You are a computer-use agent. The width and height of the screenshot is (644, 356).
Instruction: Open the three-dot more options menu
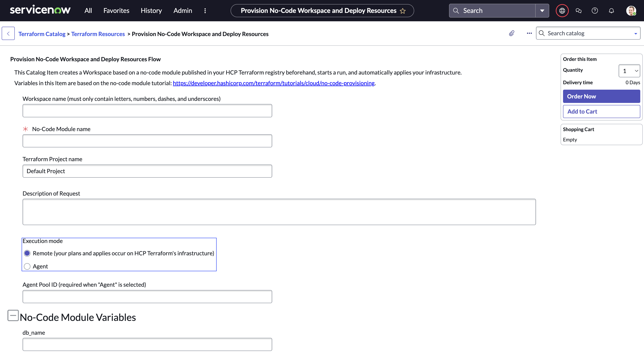[529, 33]
